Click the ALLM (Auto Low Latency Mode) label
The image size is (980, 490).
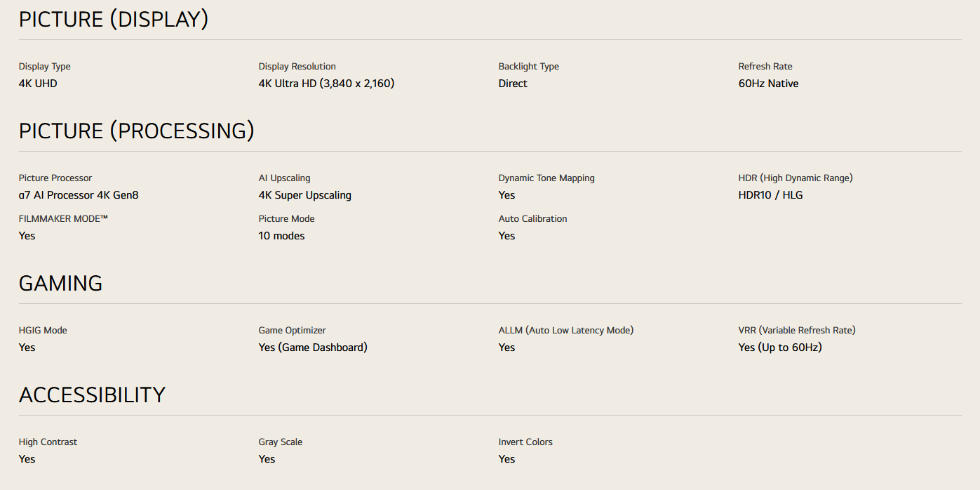tap(565, 331)
